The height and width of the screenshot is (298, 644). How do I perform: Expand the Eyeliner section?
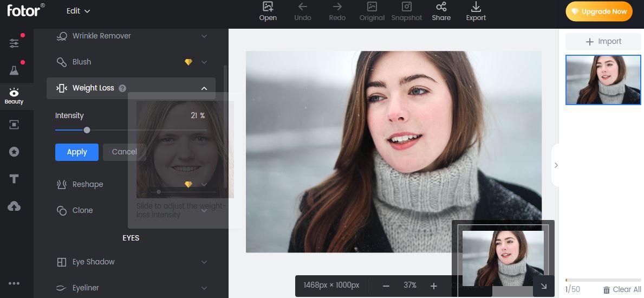pyautogui.click(x=204, y=288)
